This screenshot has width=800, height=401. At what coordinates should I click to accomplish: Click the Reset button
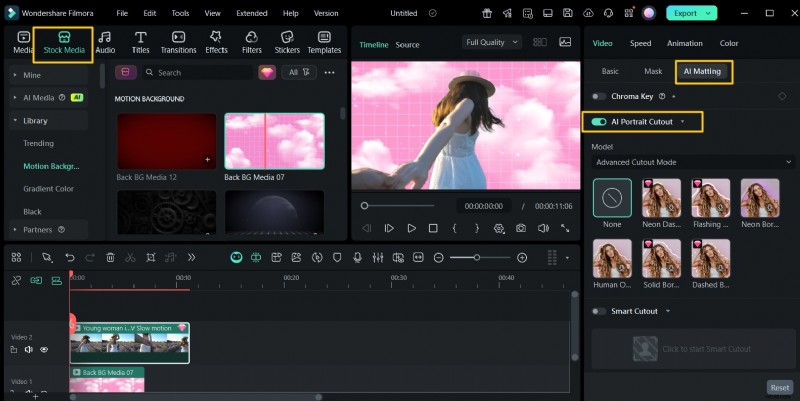pyautogui.click(x=779, y=387)
